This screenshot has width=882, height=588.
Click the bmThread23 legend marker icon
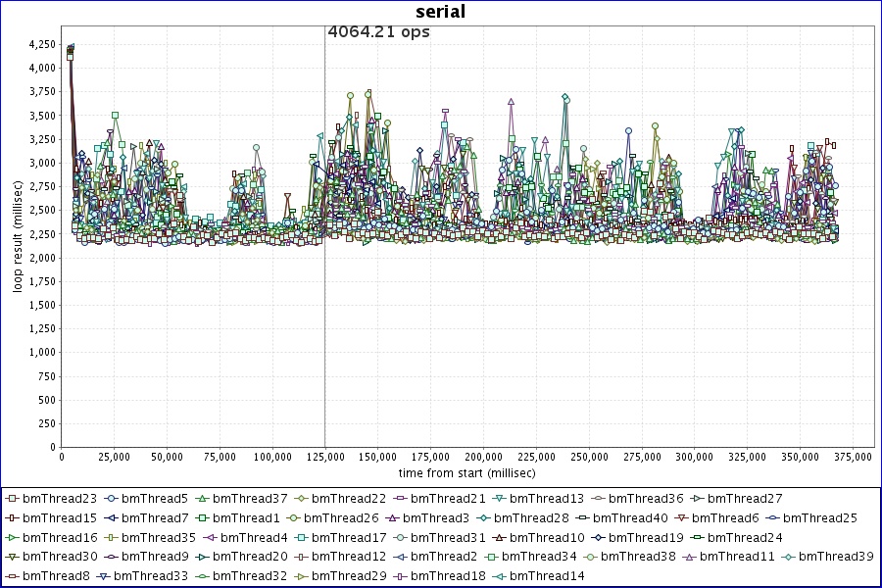click(13, 499)
